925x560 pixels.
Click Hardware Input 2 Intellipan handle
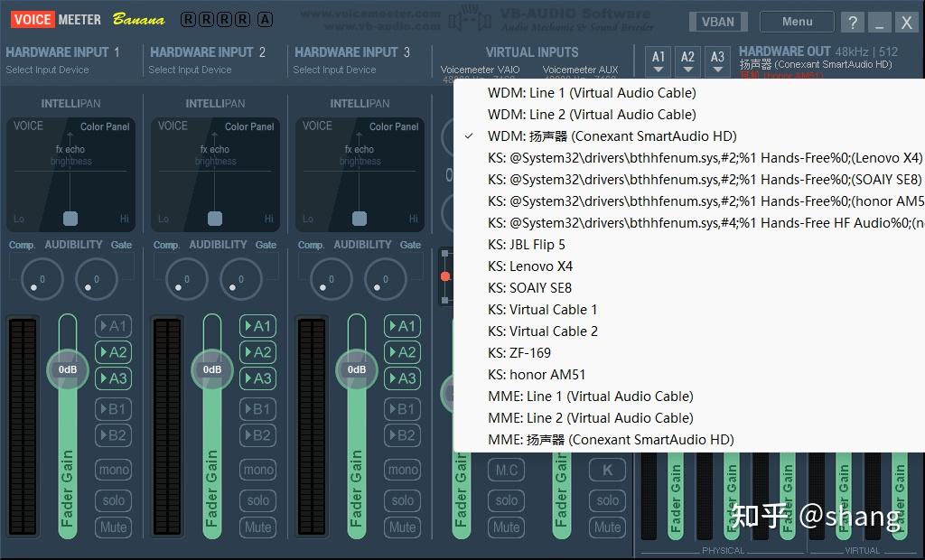coord(215,219)
